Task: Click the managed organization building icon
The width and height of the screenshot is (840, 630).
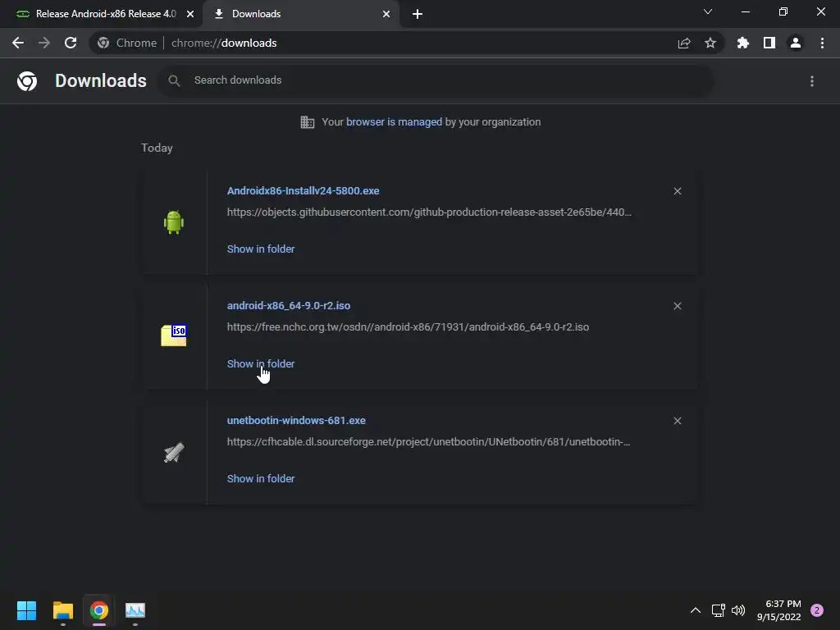Action: pos(308,122)
